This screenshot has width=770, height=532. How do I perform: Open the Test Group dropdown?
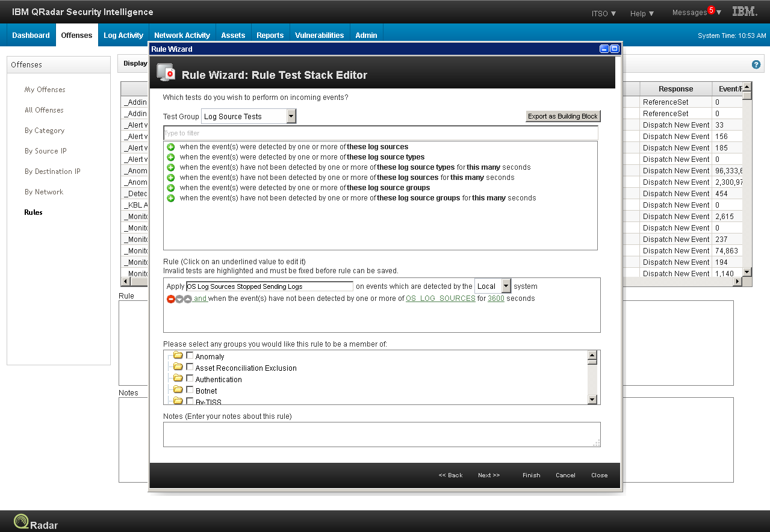pyautogui.click(x=249, y=116)
